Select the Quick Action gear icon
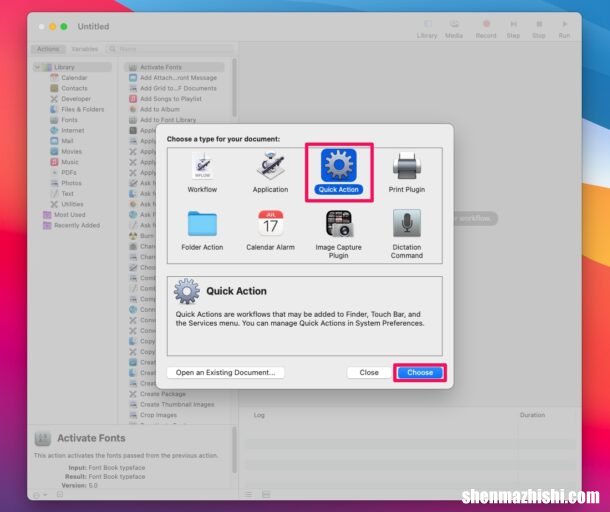The height and width of the screenshot is (512, 610). click(x=339, y=165)
